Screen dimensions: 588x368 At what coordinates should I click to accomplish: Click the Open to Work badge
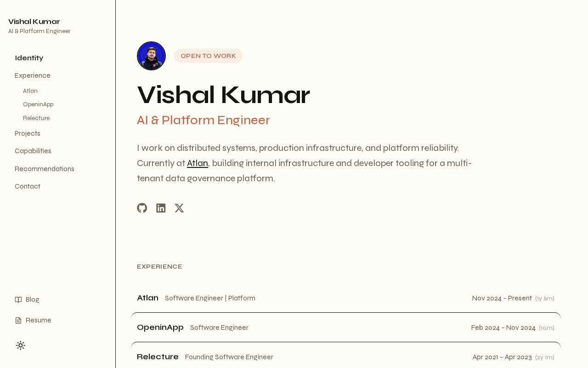click(208, 56)
